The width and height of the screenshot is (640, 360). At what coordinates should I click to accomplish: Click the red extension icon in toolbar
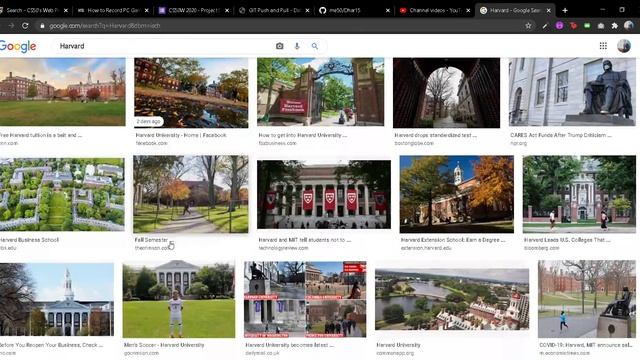(x=573, y=26)
